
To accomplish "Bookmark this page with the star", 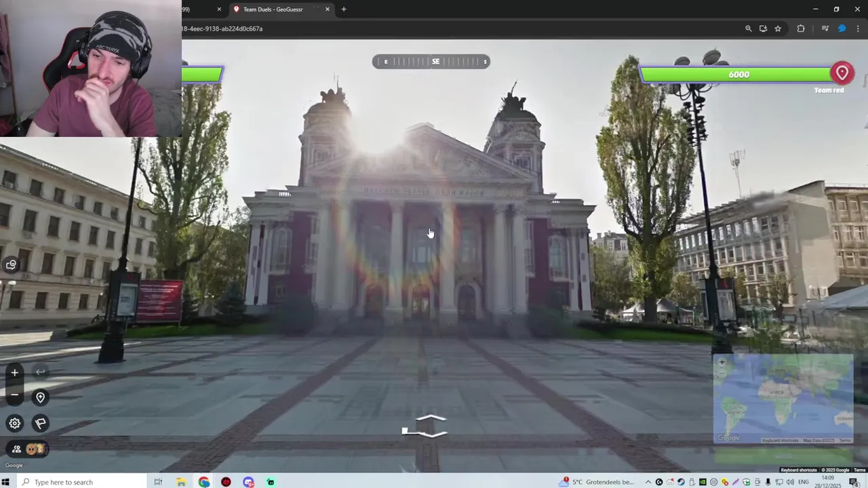I will pos(778,28).
